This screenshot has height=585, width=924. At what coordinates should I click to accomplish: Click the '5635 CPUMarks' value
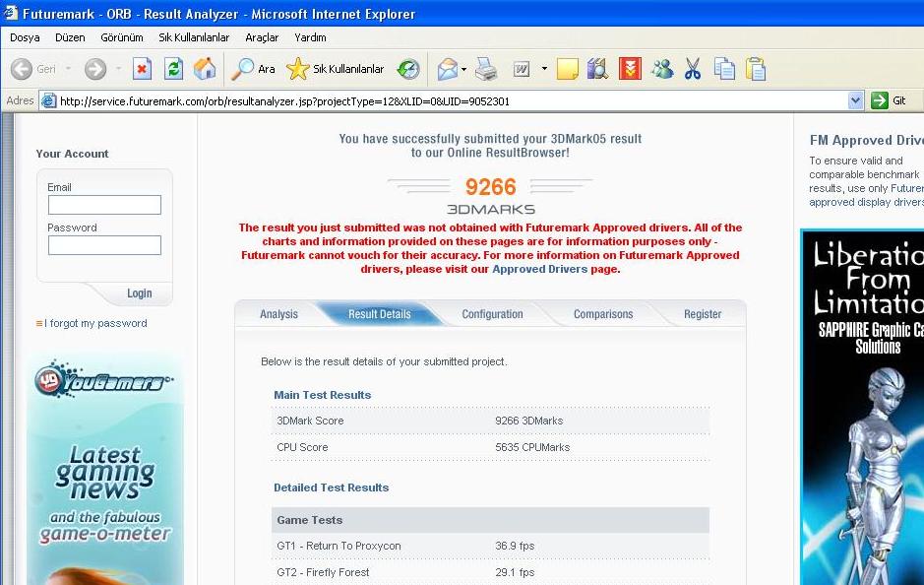tap(532, 447)
